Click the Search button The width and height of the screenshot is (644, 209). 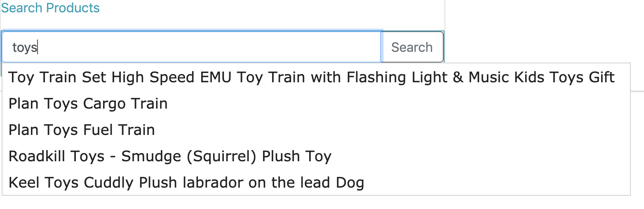pyautogui.click(x=412, y=47)
